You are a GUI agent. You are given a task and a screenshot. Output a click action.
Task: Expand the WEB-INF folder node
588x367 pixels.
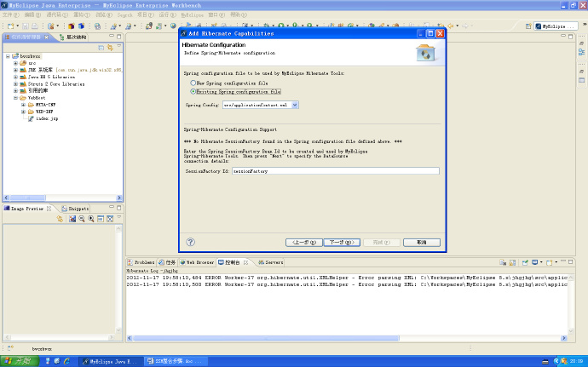click(23, 112)
